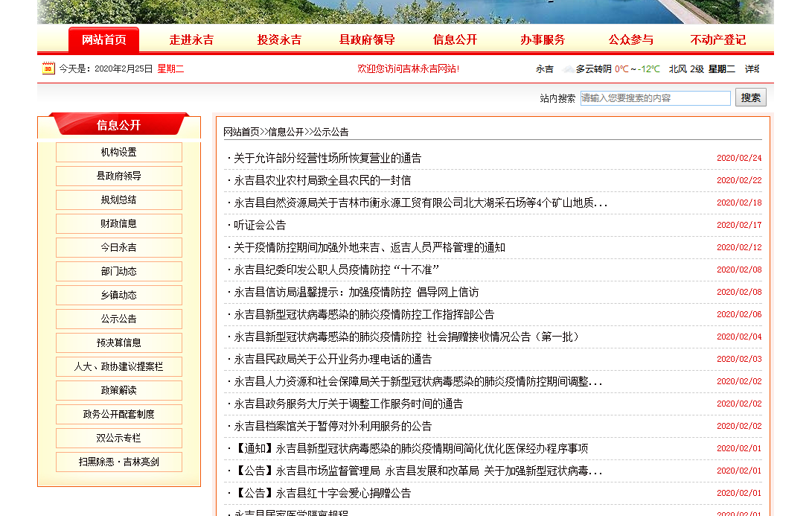Open the 听证会公告 announcement
812x516 pixels.
(x=260, y=226)
